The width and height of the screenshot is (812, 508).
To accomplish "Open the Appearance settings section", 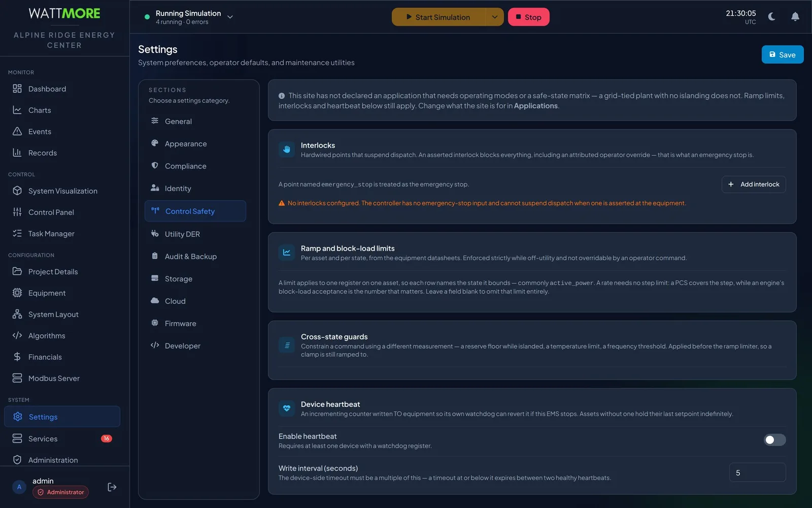I will pyautogui.click(x=195, y=144).
